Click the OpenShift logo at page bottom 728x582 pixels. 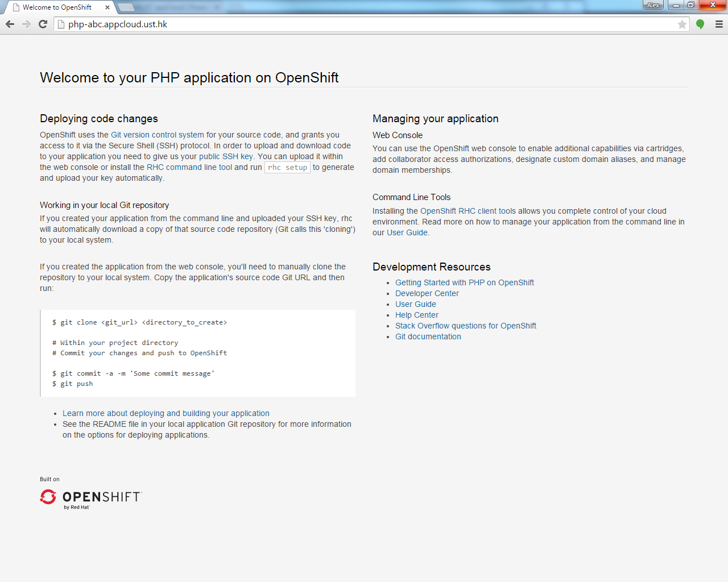(91, 498)
